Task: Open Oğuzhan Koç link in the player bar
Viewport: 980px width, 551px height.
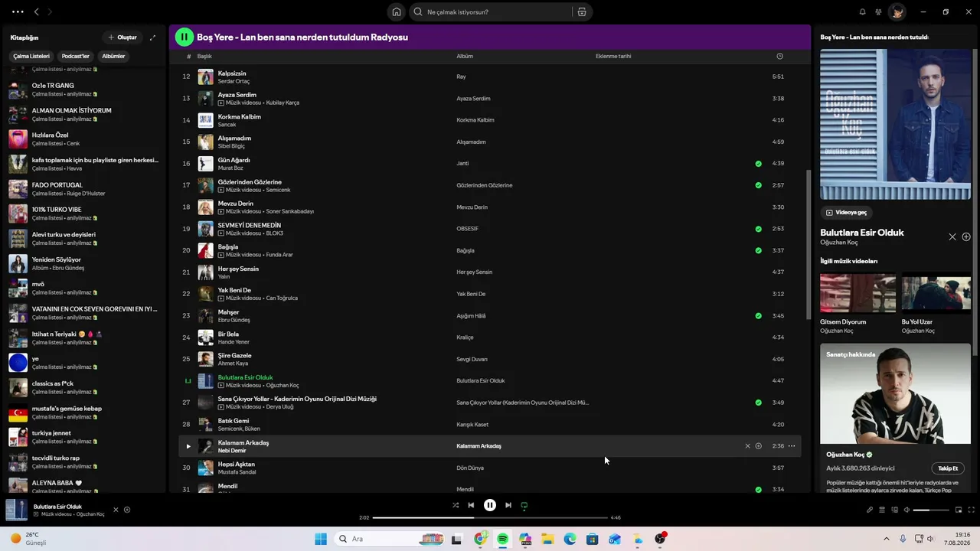Action: (90, 514)
